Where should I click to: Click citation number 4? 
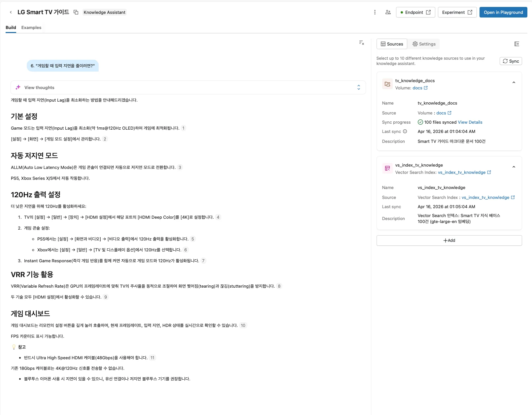tap(218, 217)
